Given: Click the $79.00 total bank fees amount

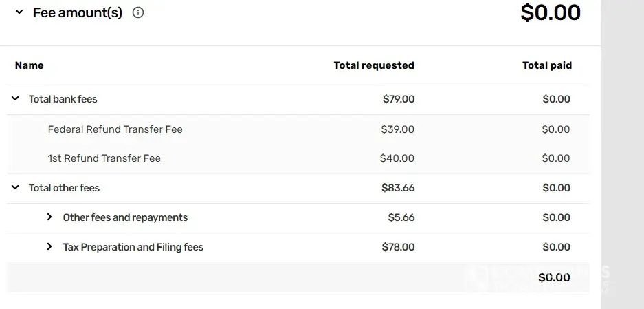Looking at the screenshot, I should point(399,99).
